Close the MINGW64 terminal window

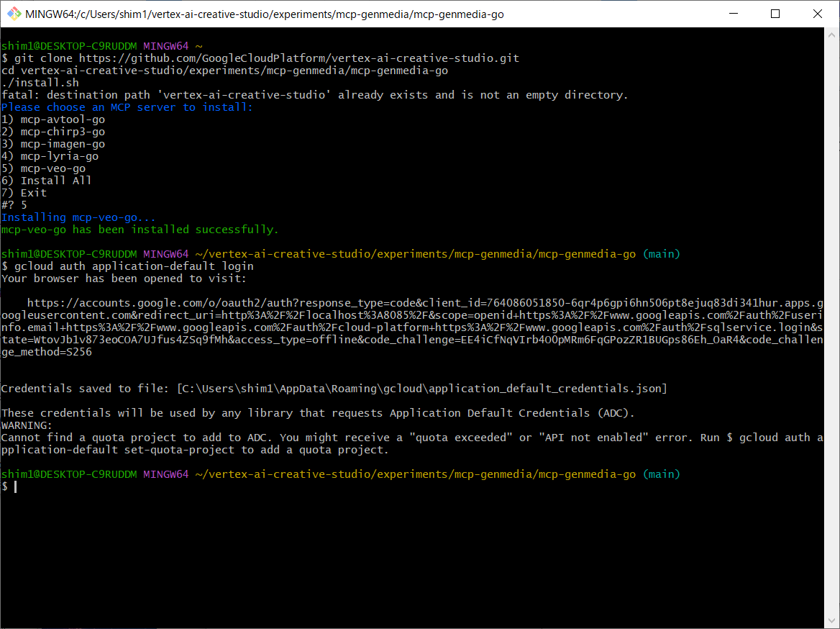point(818,14)
